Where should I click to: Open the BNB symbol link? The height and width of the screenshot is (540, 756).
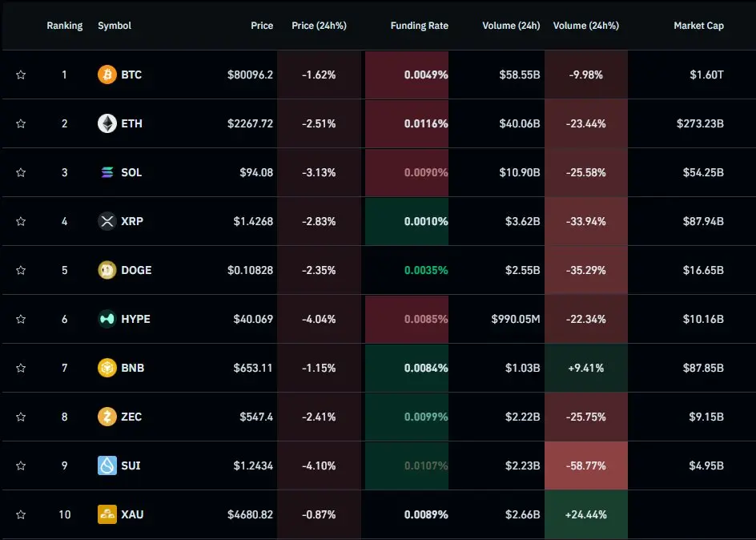pos(133,368)
